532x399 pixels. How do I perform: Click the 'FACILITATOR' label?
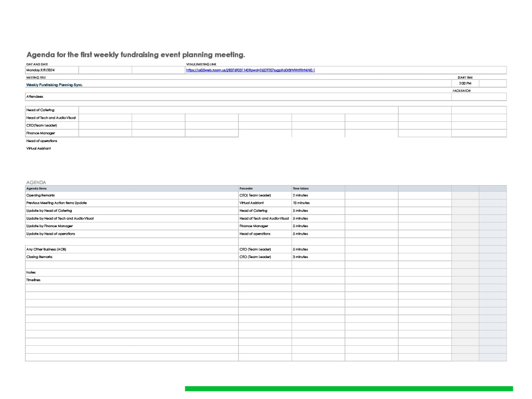coord(461,91)
